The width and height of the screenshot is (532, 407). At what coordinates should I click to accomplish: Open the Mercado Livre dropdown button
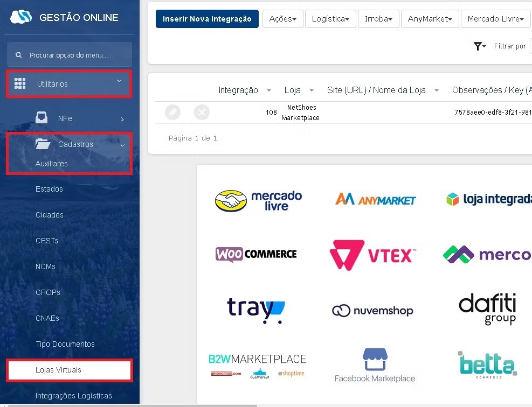pos(496,19)
